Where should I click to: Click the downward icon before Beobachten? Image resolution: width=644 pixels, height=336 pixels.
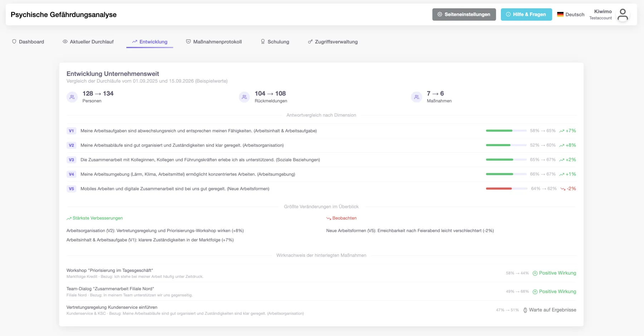pyautogui.click(x=329, y=219)
